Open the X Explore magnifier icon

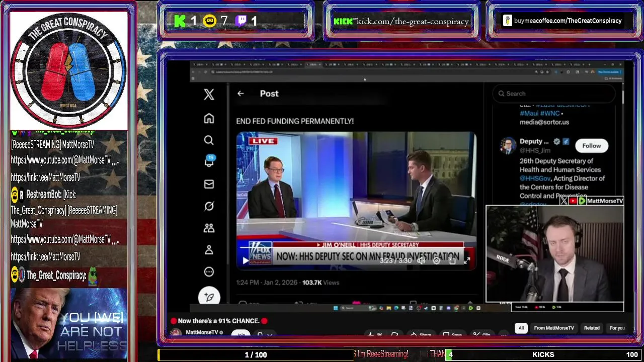coord(209,140)
